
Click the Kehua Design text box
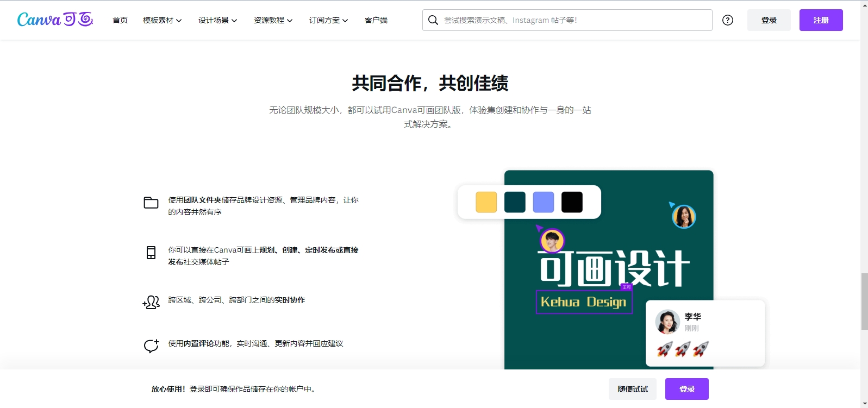point(584,302)
